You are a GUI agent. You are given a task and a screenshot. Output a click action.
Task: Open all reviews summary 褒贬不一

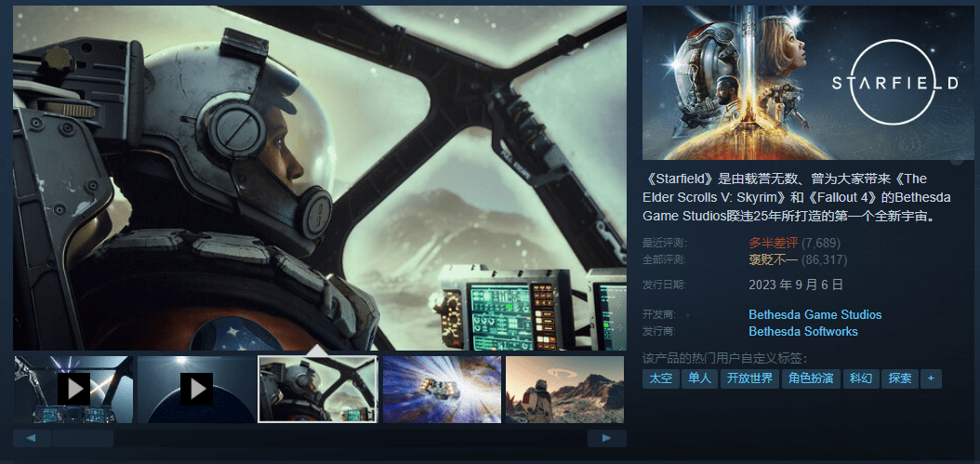773,259
